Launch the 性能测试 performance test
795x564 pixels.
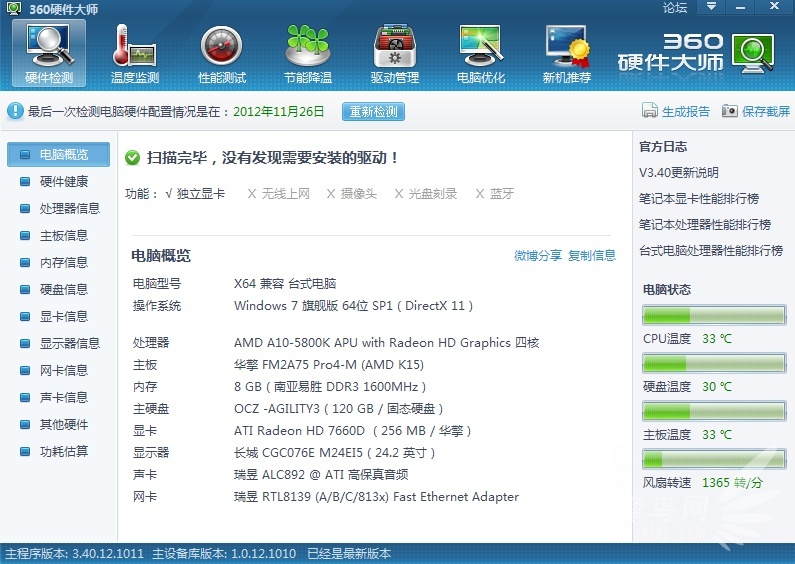(222, 53)
